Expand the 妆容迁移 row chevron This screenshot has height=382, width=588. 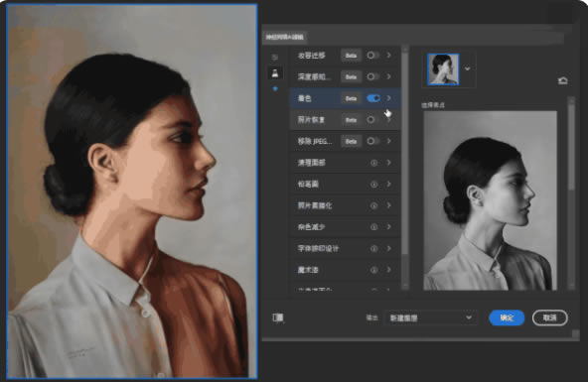click(389, 56)
